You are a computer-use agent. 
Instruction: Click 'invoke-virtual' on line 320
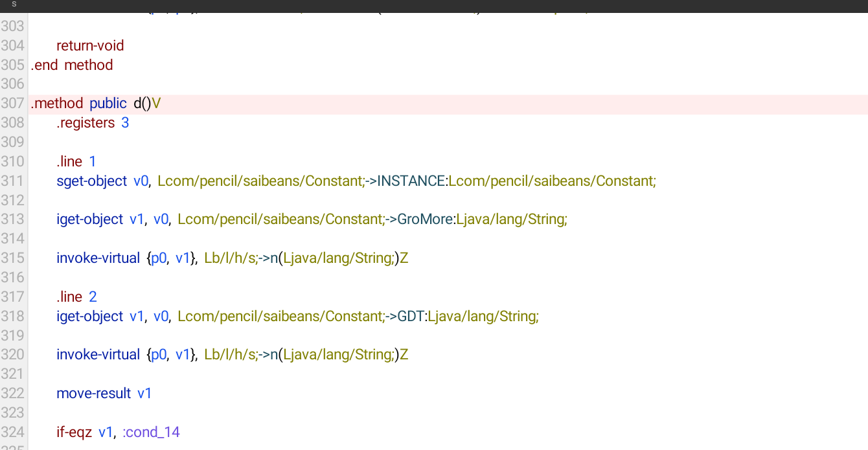click(98, 355)
